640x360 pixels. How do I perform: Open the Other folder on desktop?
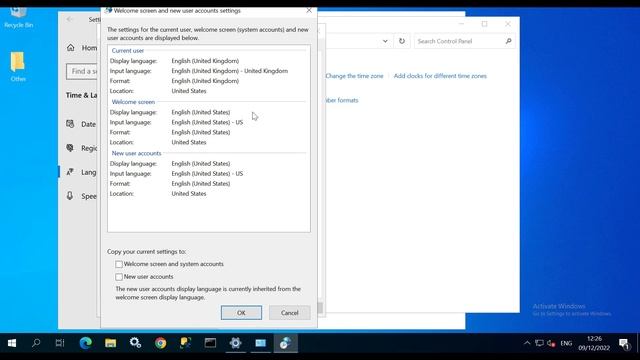[x=18, y=67]
